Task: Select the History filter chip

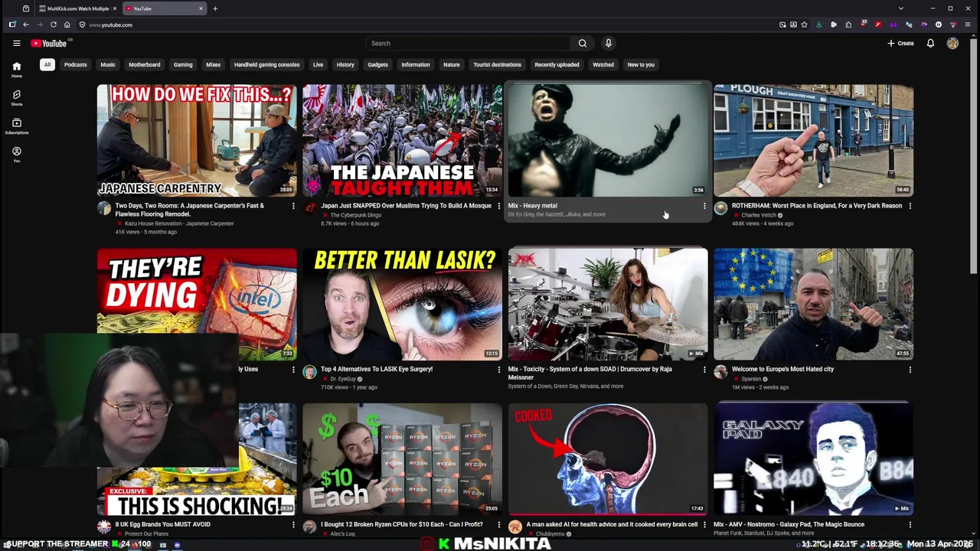Action: pos(345,64)
